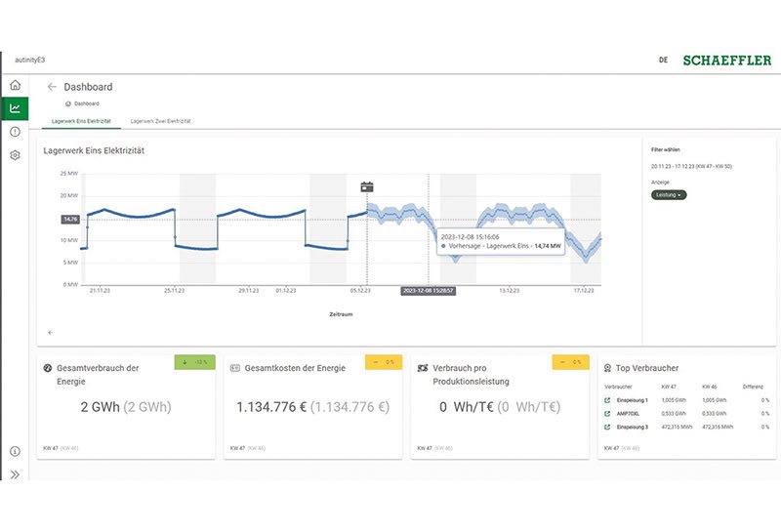
Task: Expand the sidebar with the double chevron
Action: tap(15, 474)
